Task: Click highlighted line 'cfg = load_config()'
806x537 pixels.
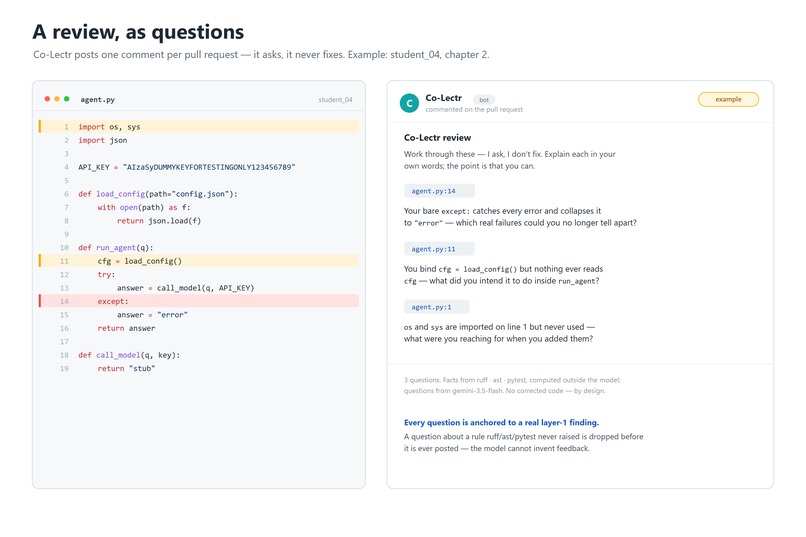Action: pos(199,261)
